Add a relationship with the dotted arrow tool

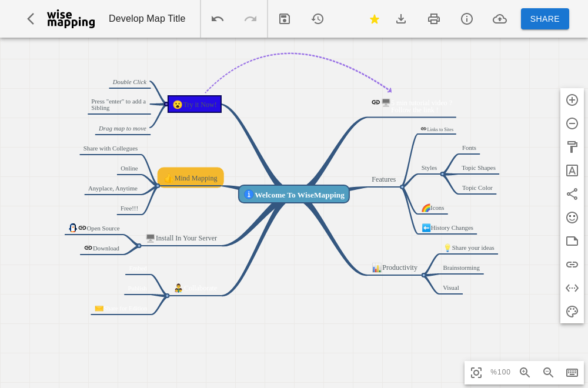coord(572,288)
